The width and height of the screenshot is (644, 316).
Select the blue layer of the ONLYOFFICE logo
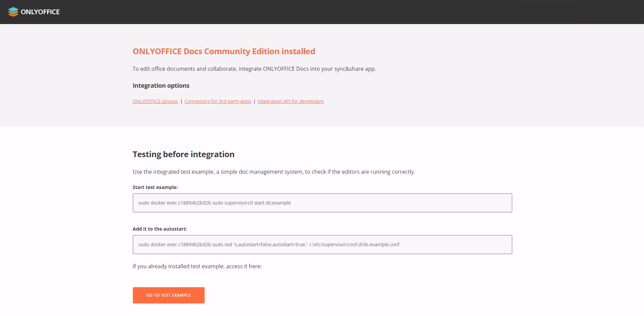pos(13,9)
